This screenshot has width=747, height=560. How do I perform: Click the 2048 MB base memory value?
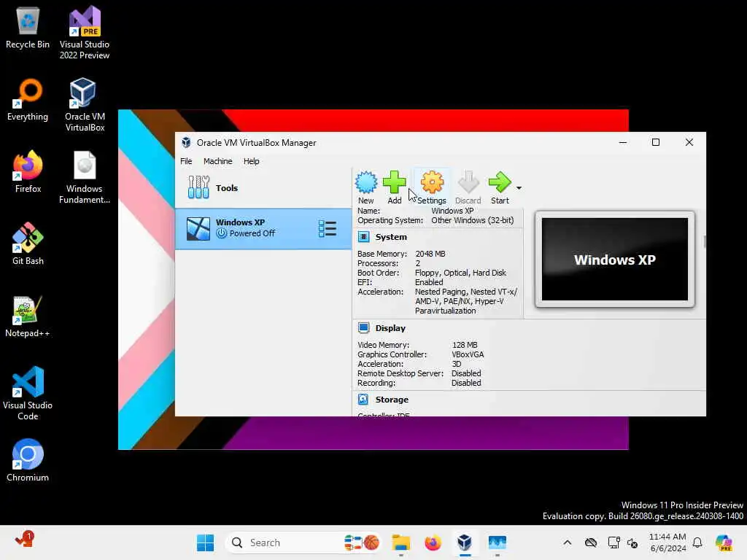coord(430,254)
